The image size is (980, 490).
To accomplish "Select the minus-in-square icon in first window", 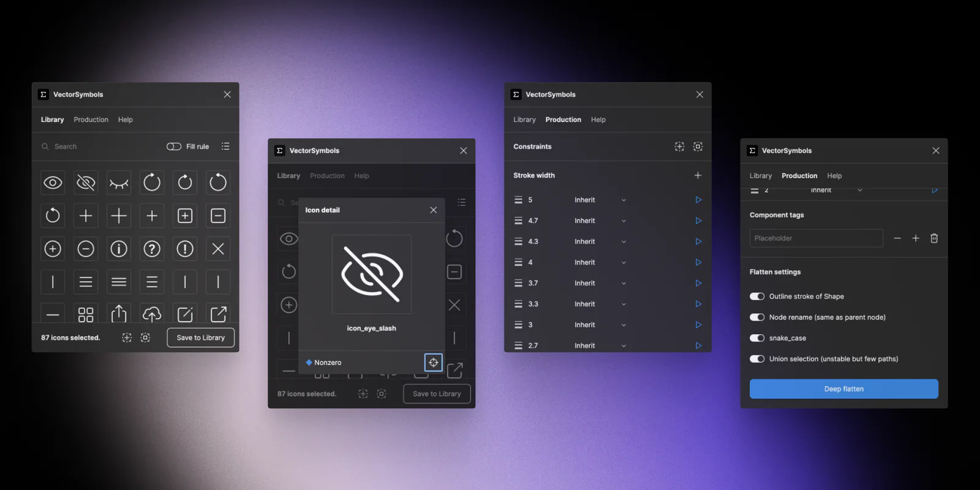I will pyautogui.click(x=218, y=216).
